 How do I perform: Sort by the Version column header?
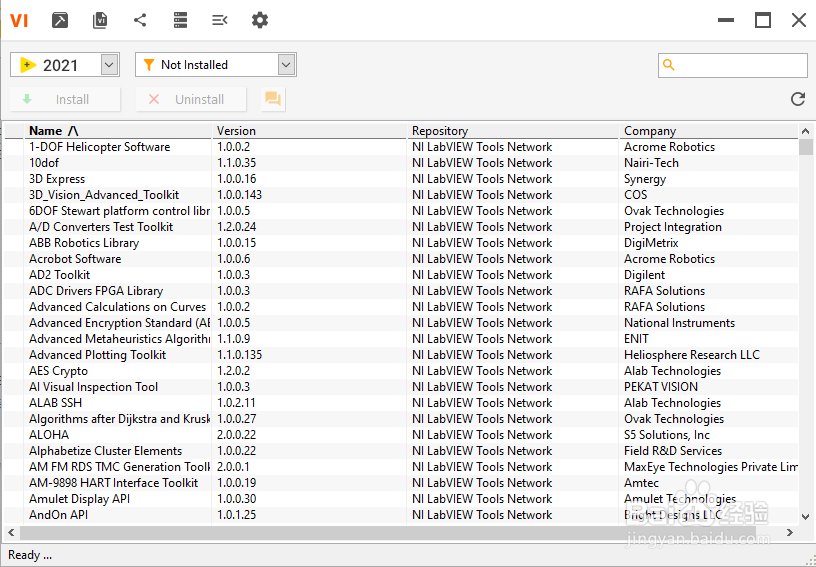pyautogui.click(x=310, y=131)
